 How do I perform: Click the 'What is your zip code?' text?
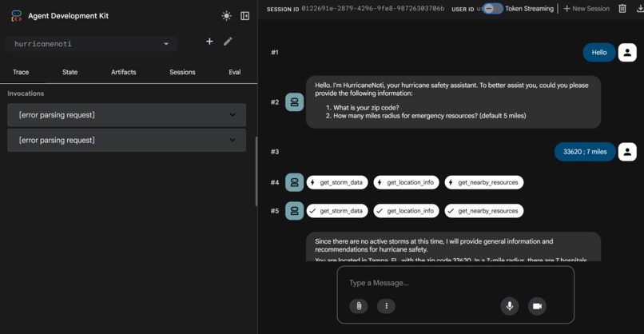[x=366, y=108]
